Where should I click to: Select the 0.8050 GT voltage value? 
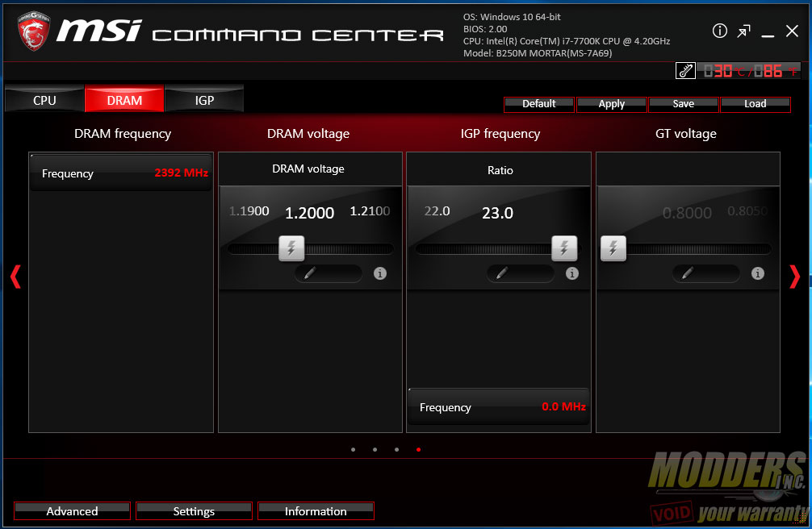click(x=747, y=211)
